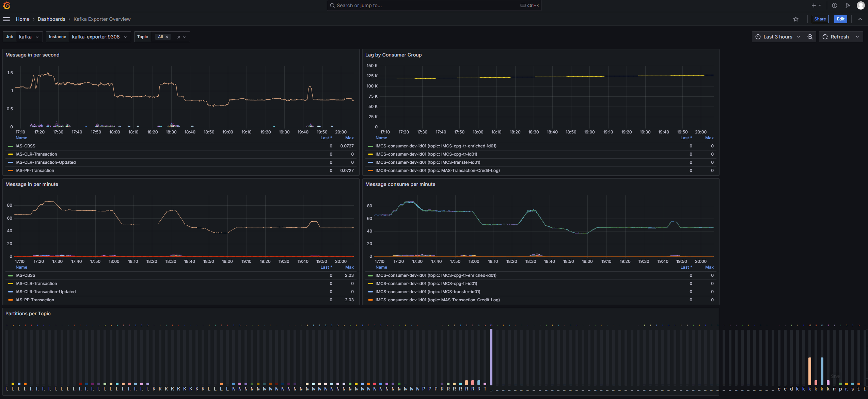Viewport: 868px width, 399px height.
Task: Toggle IAS-PP-Transaction in Message in per minute legend
Action: [35, 300]
